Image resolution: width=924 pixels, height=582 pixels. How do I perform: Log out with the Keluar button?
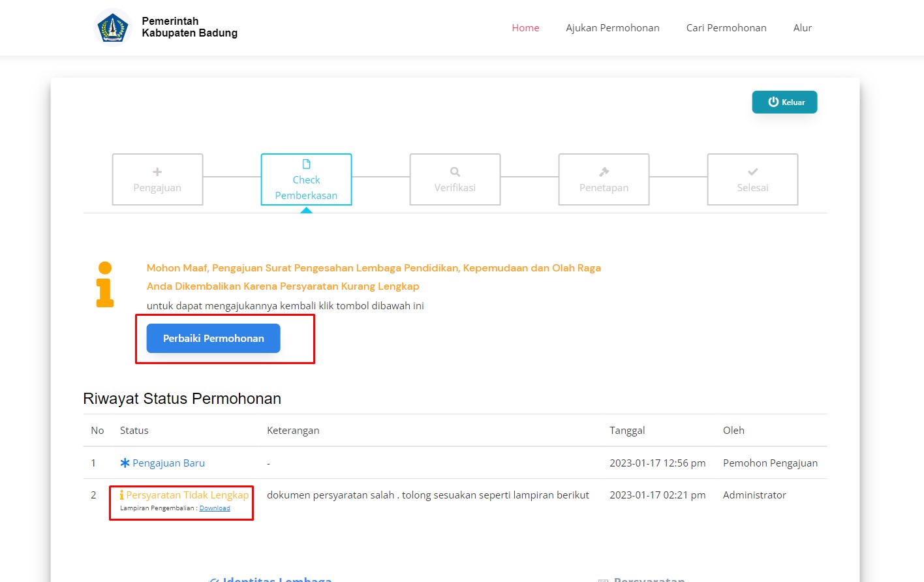(x=784, y=102)
